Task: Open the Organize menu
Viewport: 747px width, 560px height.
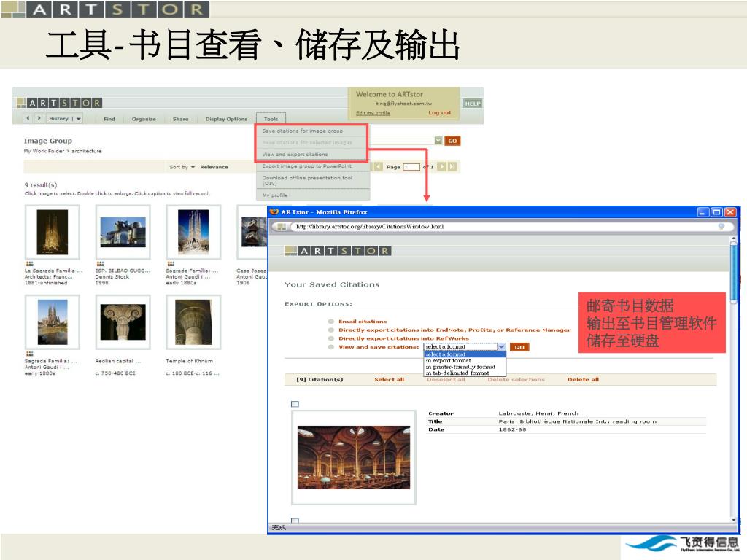Action: (x=144, y=119)
